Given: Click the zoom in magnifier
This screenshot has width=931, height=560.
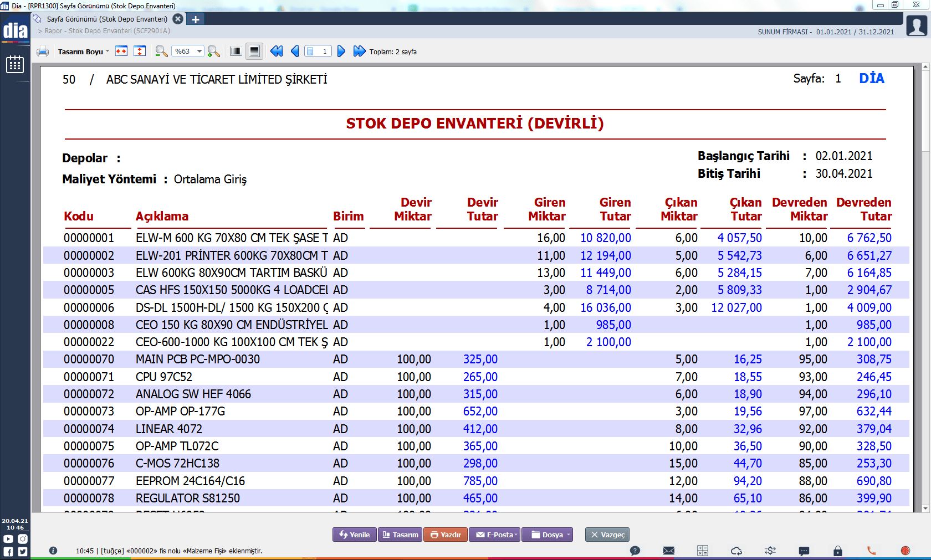Looking at the screenshot, I should click(213, 52).
